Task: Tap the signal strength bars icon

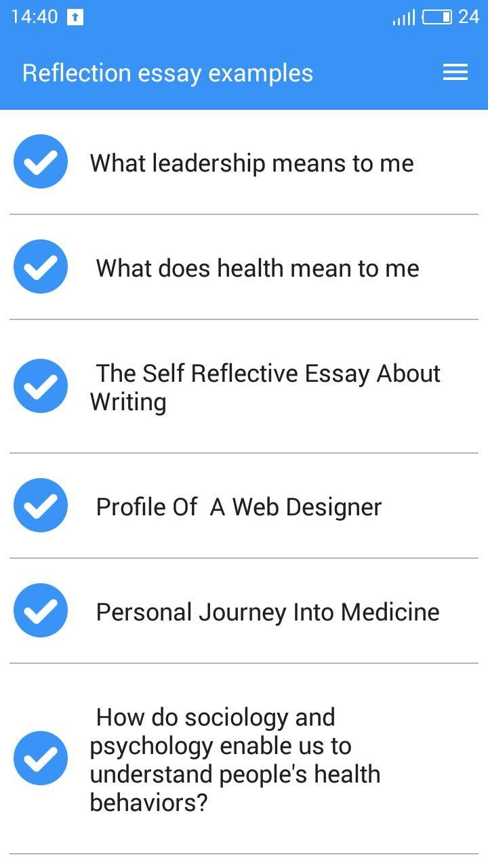Action: tap(404, 18)
